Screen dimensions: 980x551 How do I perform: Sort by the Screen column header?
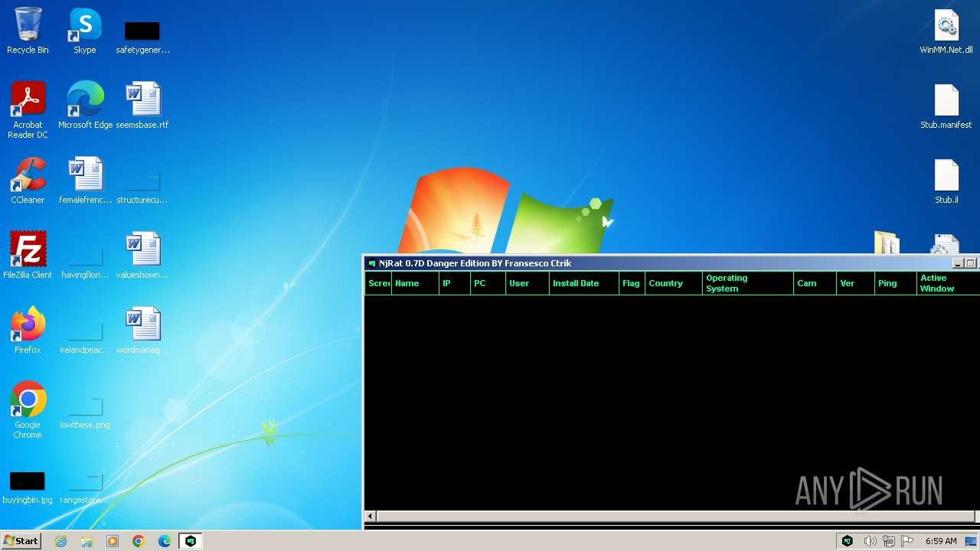pos(378,283)
